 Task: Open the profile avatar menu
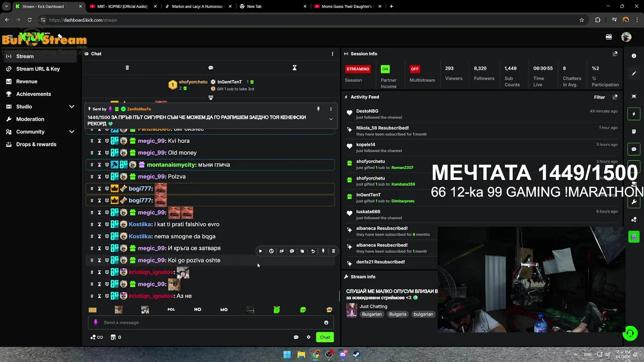(626, 37)
